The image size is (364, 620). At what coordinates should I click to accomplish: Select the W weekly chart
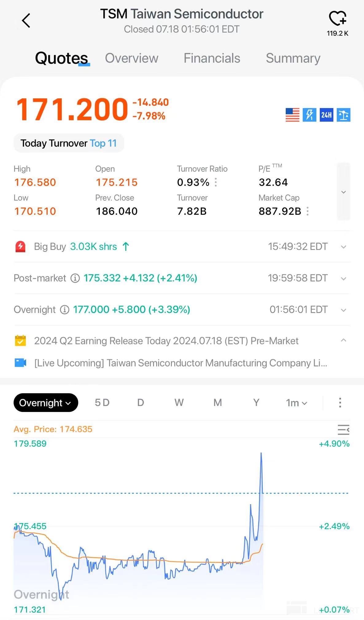click(179, 402)
